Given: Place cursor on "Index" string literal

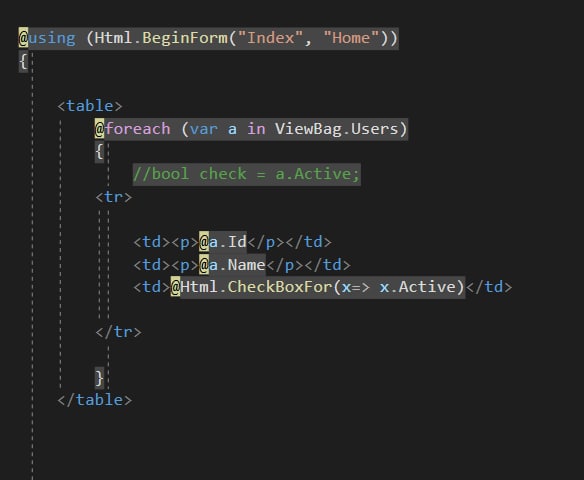Looking at the screenshot, I should [x=270, y=38].
